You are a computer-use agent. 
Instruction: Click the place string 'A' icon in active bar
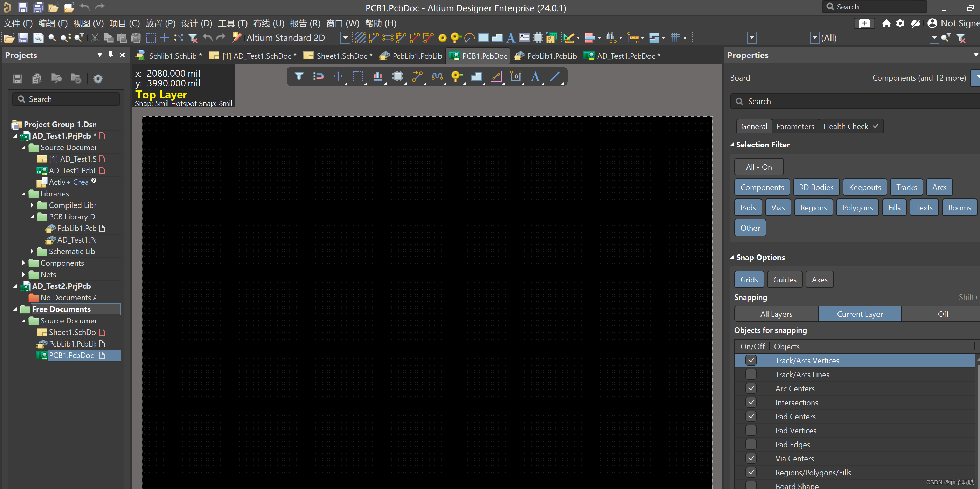click(x=535, y=76)
